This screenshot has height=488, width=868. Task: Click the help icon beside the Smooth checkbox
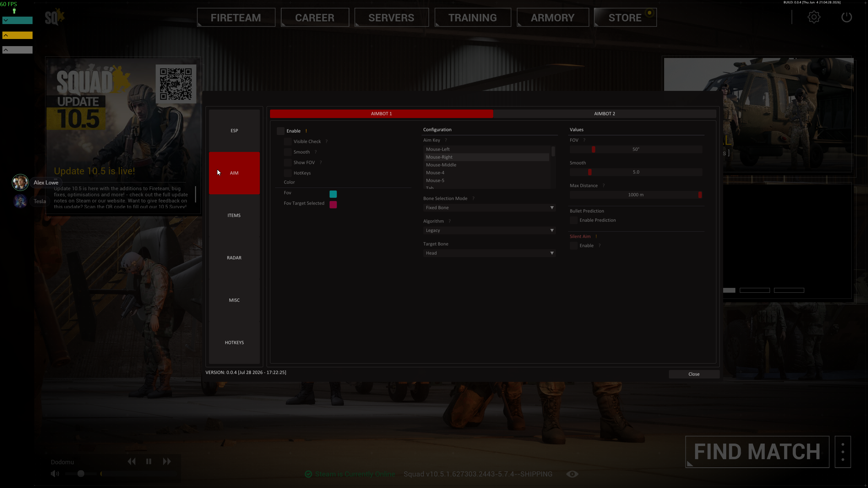point(315,152)
